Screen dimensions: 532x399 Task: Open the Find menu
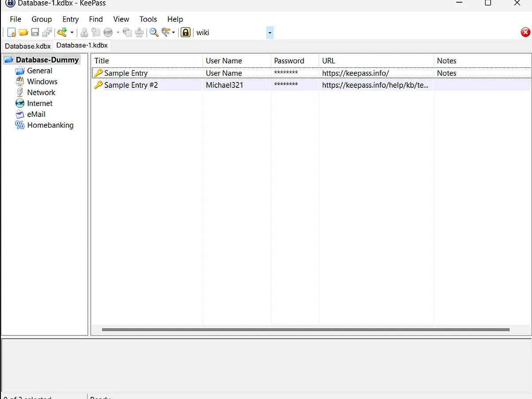96,19
